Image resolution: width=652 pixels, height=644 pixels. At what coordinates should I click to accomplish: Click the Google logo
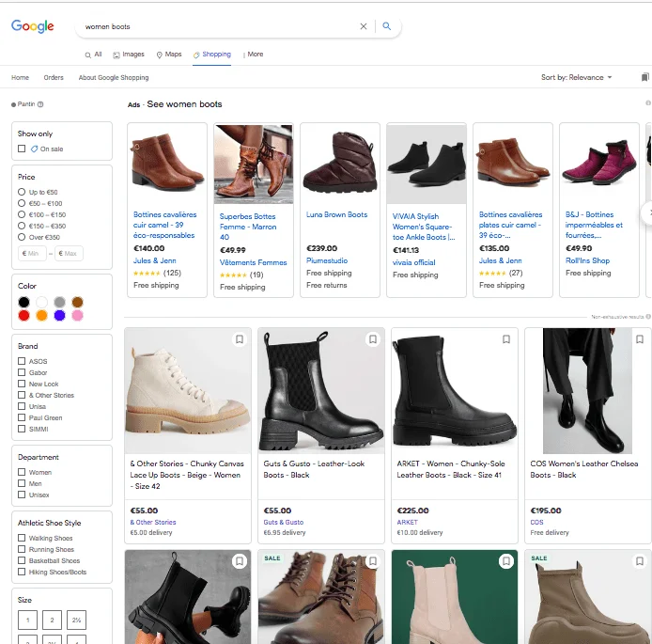[33, 26]
